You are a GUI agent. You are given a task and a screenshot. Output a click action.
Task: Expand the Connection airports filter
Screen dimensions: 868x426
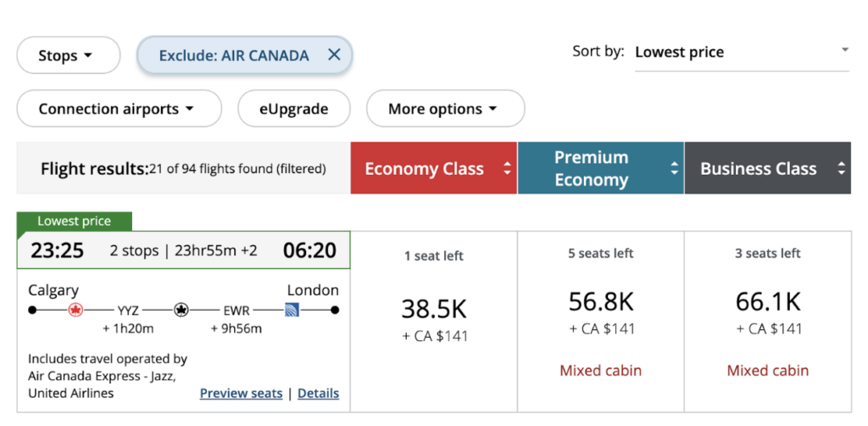(x=119, y=109)
